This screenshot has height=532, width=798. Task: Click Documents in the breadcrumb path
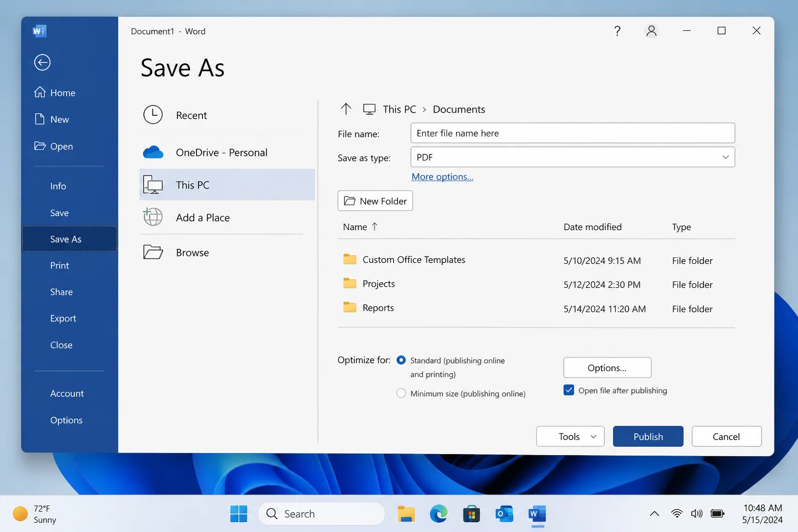459,109
